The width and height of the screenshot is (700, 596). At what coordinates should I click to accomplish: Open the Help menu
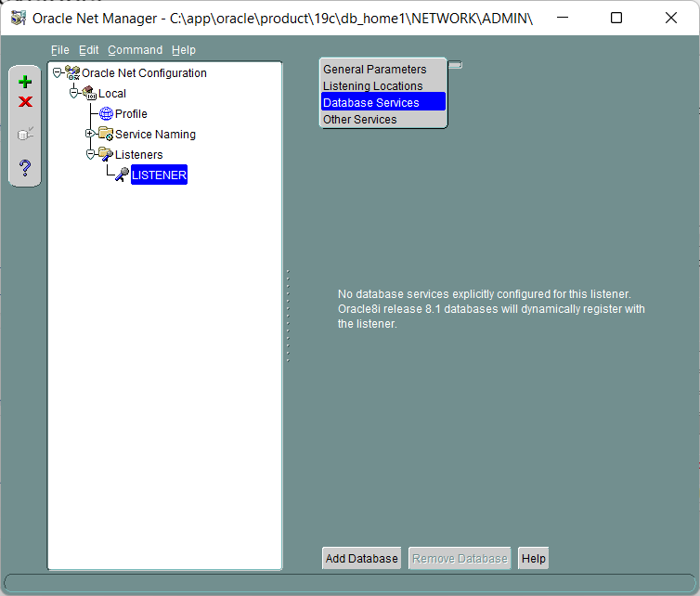(x=184, y=50)
